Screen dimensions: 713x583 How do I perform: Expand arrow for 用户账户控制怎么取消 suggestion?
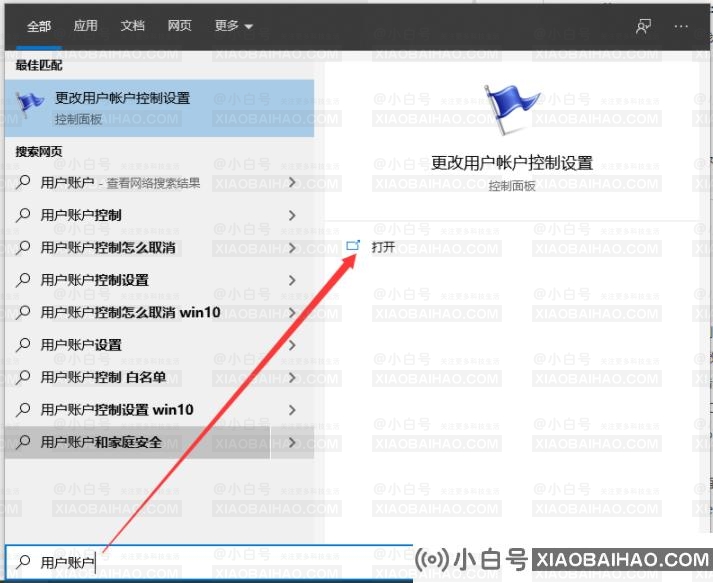tap(292, 248)
